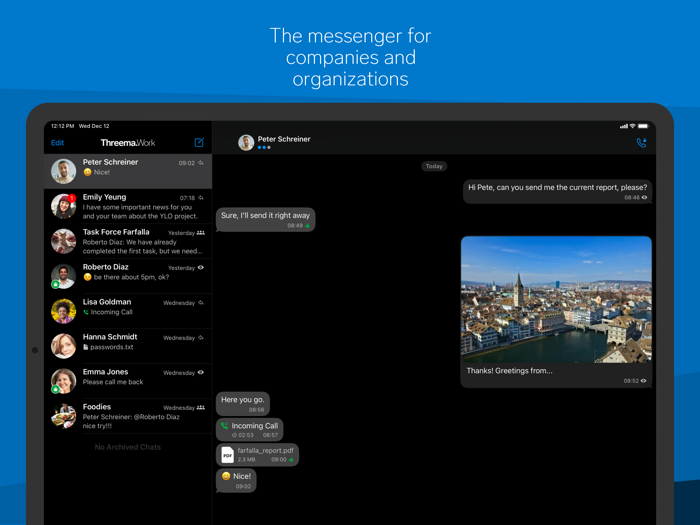The height and width of the screenshot is (525, 700).
Task: Tap Peter Schreiner's avatar in chat list
Action: (x=63, y=171)
